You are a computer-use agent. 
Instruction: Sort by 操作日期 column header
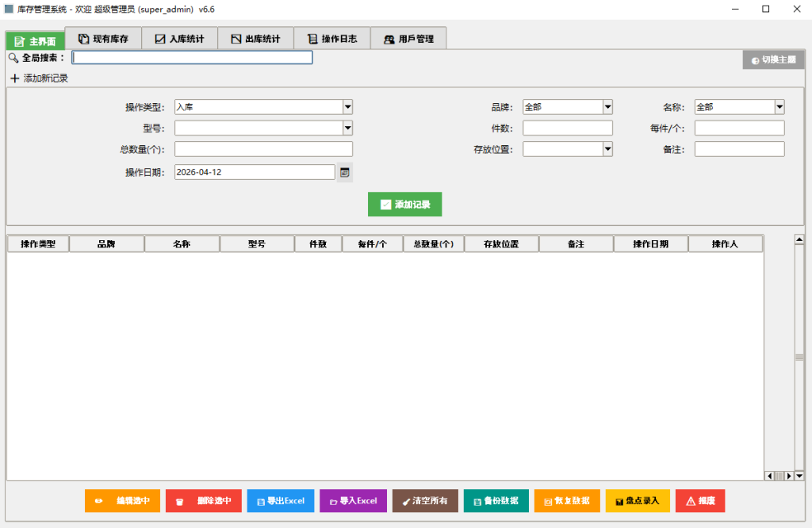click(651, 244)
